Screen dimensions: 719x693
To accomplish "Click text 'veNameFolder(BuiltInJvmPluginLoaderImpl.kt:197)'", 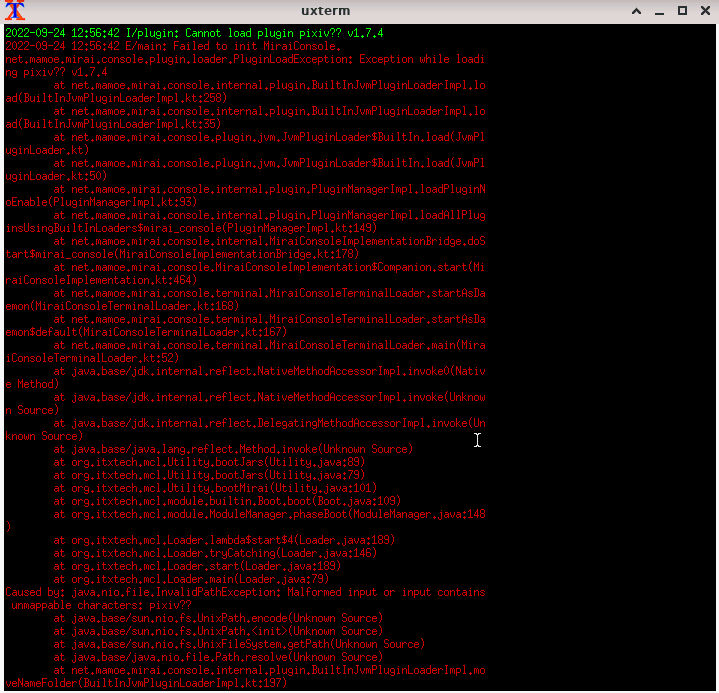I will [146, 683].
